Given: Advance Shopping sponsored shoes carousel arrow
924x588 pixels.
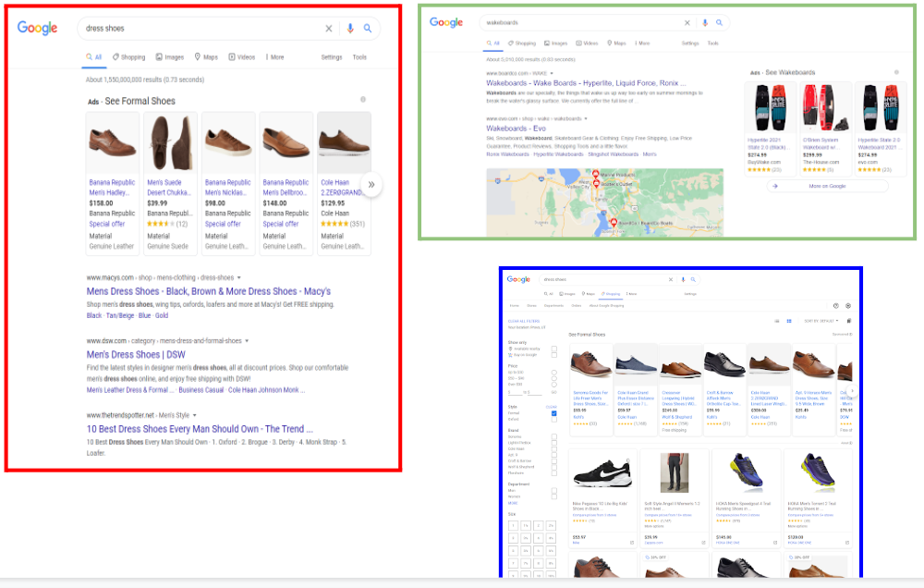Looking at the screenshot, I should click(852, 390).
